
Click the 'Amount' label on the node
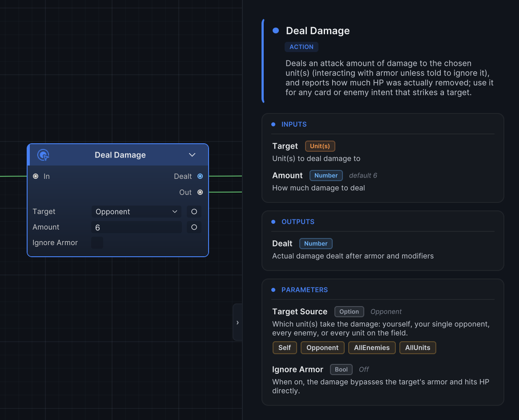tap(46, 227)
